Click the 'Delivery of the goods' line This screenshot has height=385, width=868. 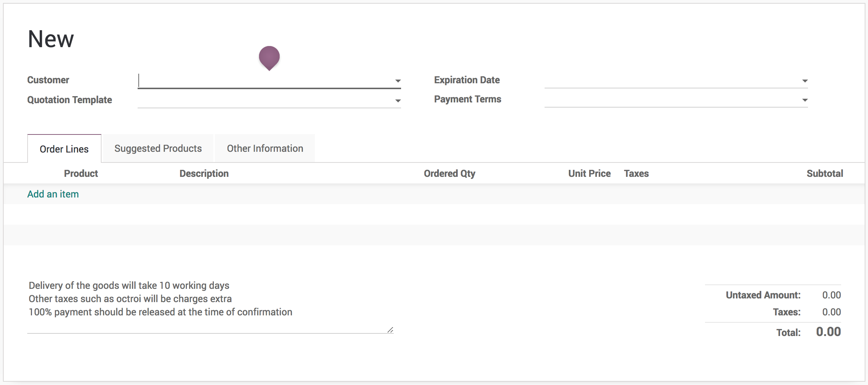129,286
